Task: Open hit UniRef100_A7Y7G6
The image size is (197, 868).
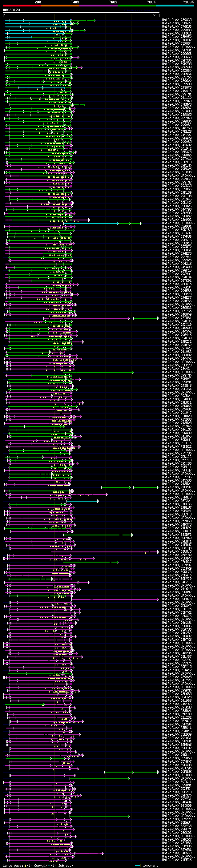Action: pyautogui.click(x=177, y=454)
